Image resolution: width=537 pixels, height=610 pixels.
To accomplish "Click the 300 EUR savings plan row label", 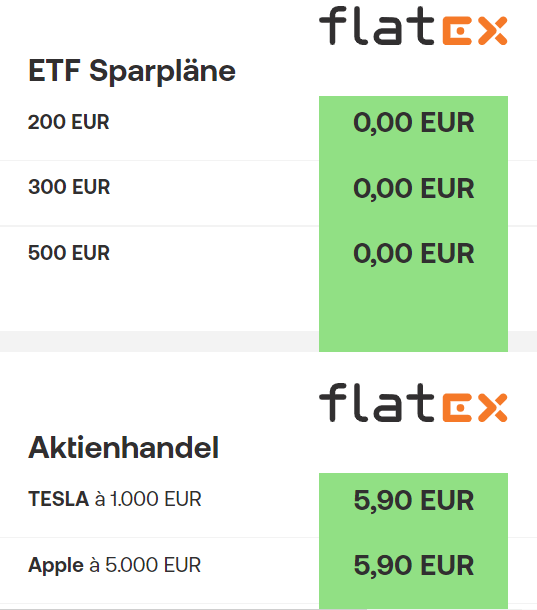I will [69, 187].
